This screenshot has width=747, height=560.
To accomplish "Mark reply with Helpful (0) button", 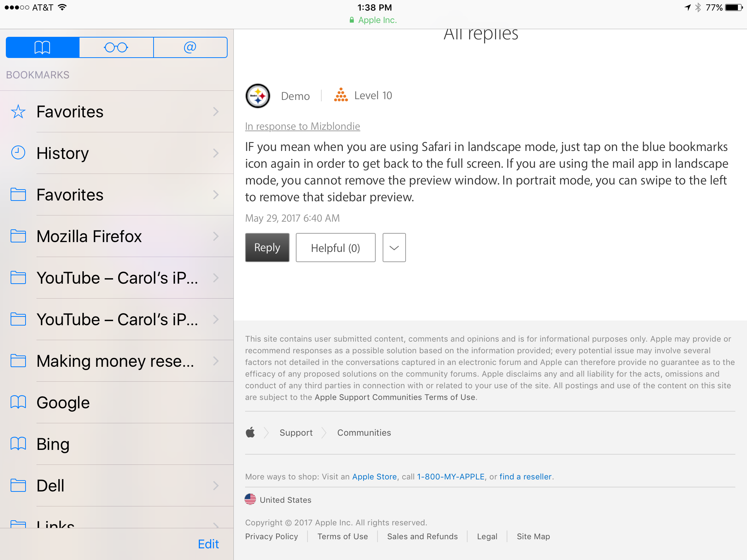I will point(335,248).
